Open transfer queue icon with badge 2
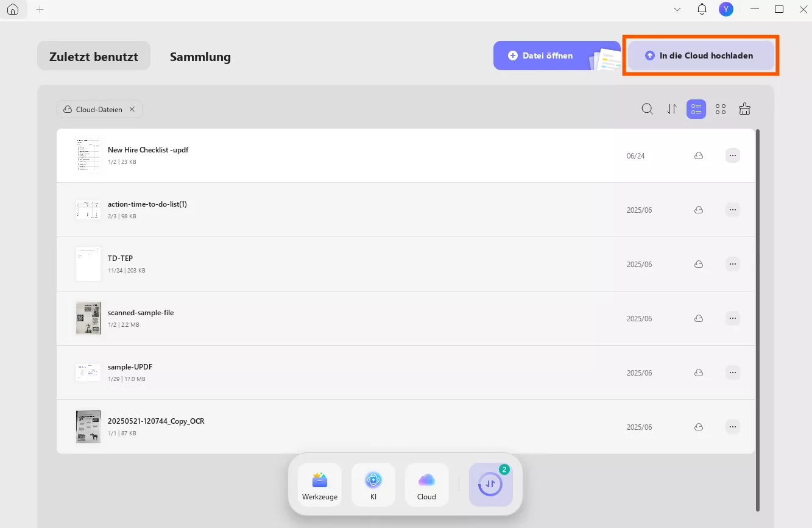The width and height of the screenshot is (812, 528). (x=491, y=485)
